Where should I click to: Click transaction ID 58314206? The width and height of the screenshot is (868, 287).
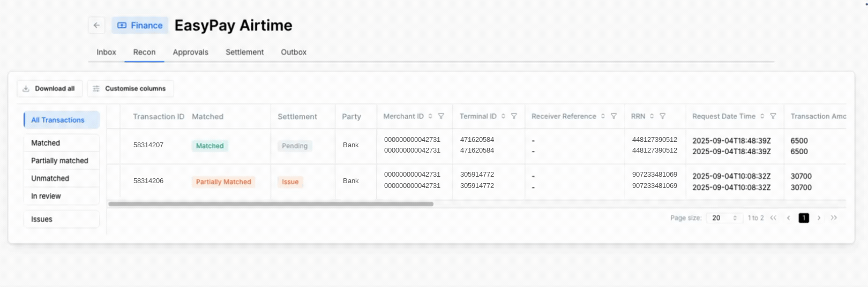click(148, 181)
